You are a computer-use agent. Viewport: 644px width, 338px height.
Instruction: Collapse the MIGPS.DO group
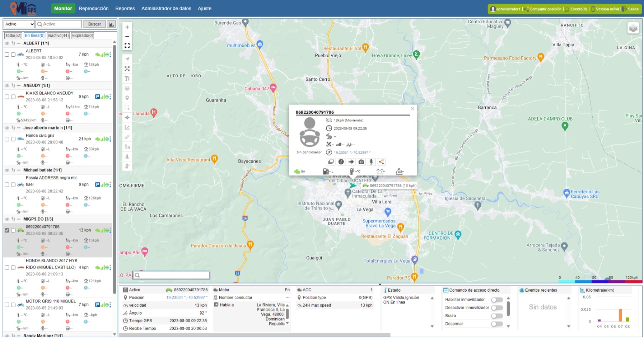(x=19, y=219)
